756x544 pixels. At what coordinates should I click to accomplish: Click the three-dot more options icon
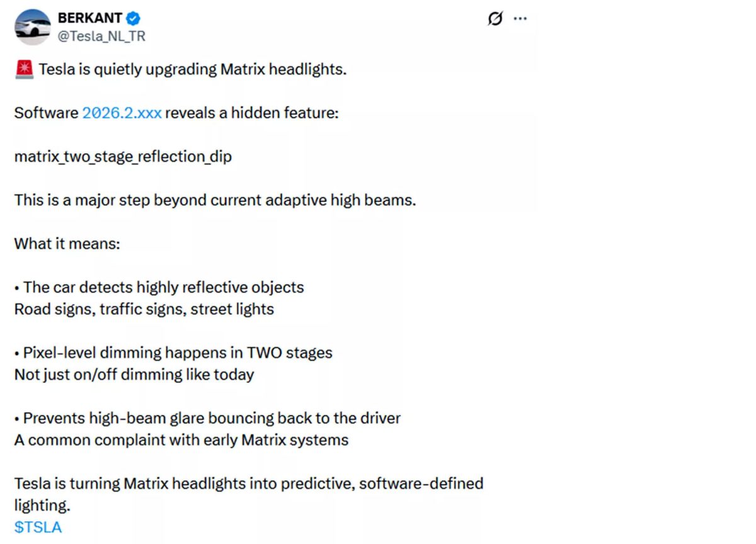point(520,19)
